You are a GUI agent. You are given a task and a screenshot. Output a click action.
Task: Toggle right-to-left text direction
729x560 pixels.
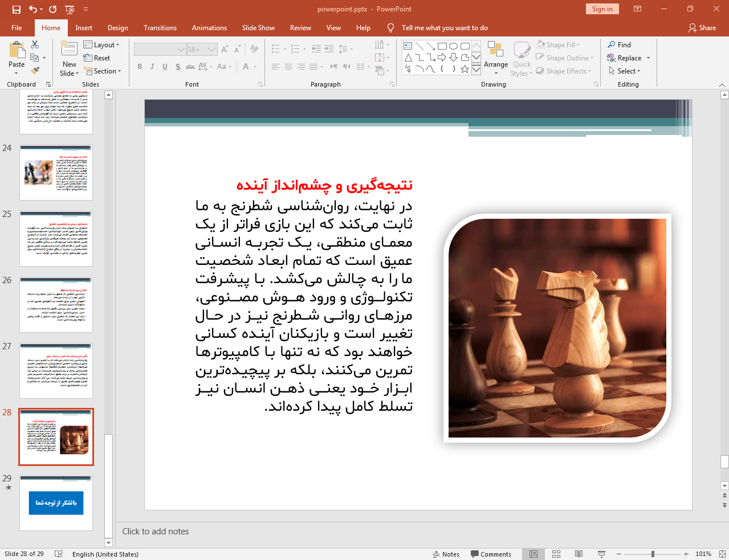click(347, 67)
